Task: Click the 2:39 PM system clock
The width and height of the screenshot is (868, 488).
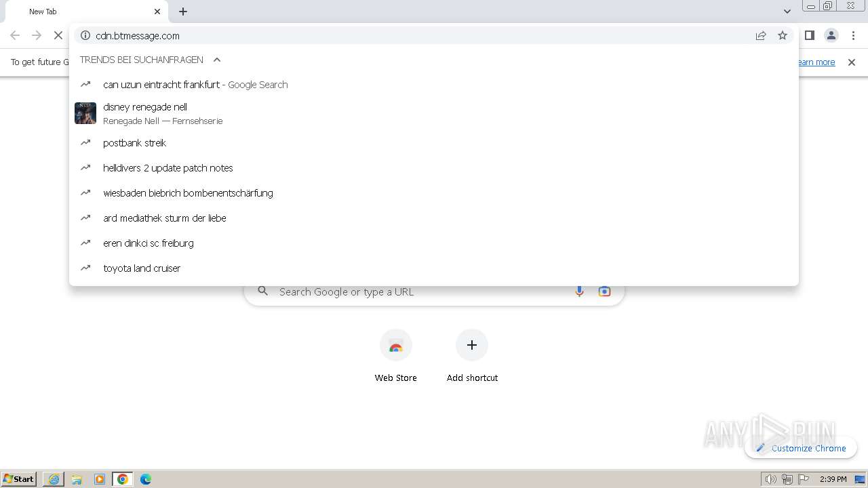Action: (833, 479)
